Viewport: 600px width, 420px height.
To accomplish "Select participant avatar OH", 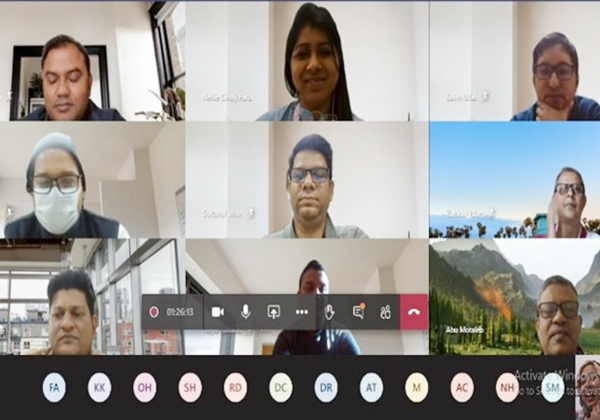I will point(145,388).
